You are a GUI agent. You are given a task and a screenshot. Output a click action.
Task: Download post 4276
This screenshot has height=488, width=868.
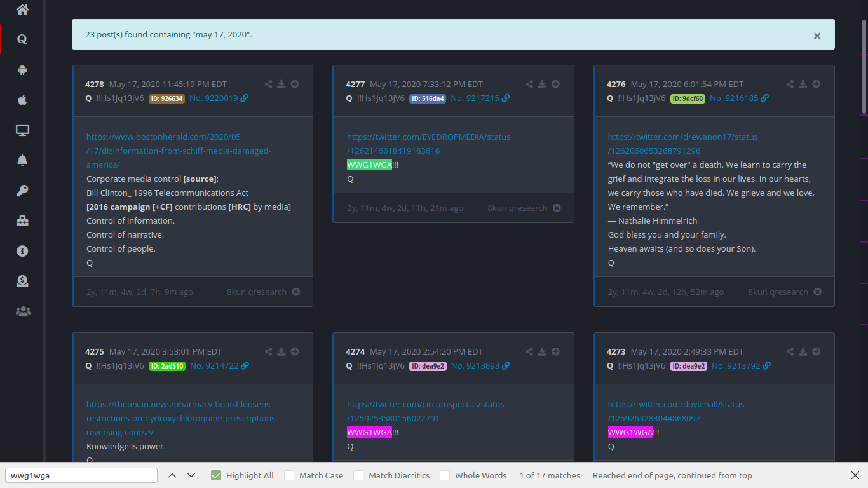[803, 84]
